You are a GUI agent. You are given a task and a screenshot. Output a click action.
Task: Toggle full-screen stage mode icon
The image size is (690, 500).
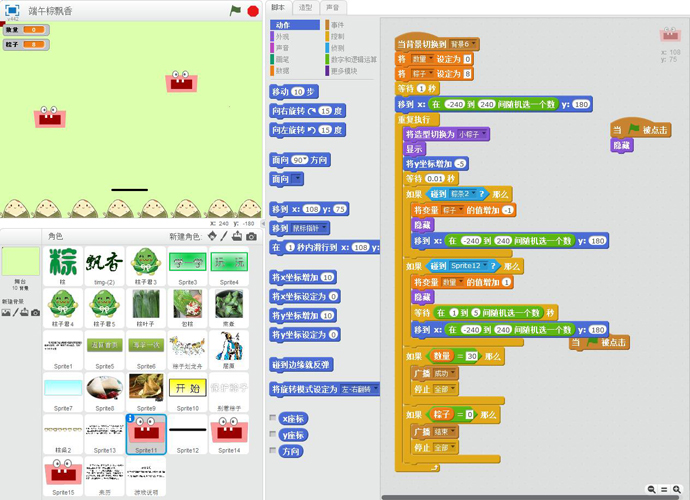(x=13, y=11)
